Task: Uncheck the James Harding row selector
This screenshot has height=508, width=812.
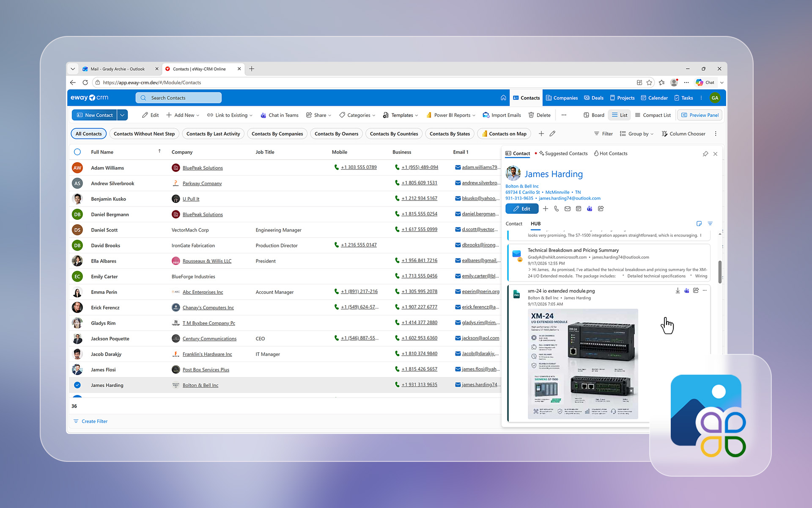Action: pyautogui.click(x=77, y=385)
